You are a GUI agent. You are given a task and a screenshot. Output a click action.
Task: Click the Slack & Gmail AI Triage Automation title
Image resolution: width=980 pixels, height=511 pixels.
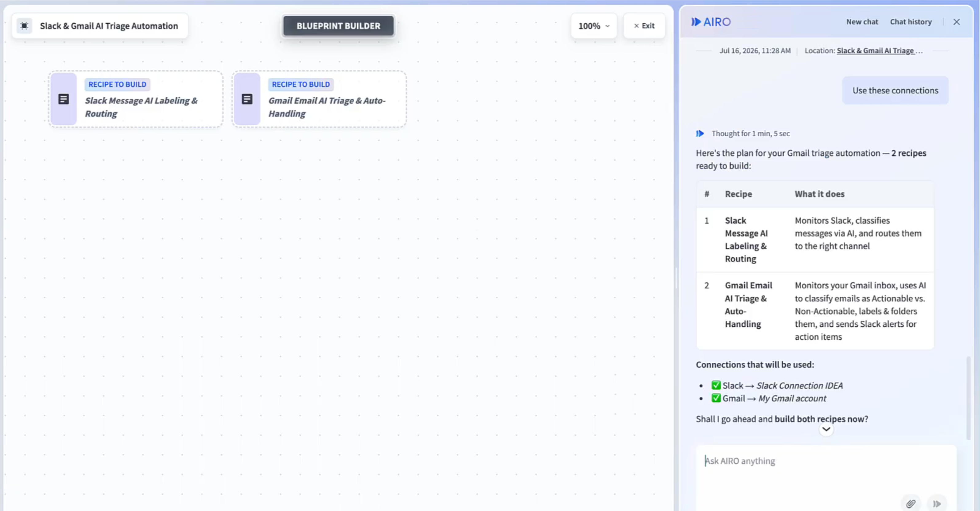coord(109,26)
